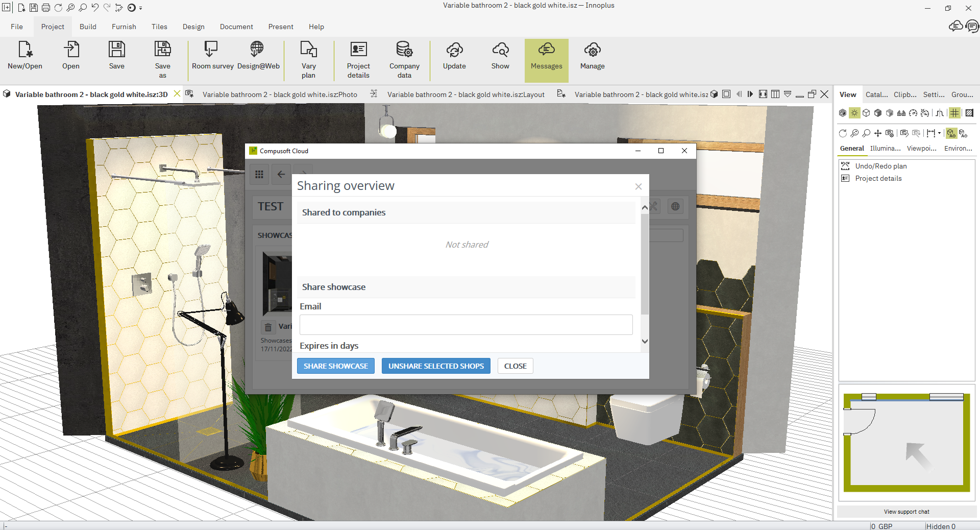Click the camera settings icon in View panel
This screenshot has width=980, height=530.
[x=890, y=133]
